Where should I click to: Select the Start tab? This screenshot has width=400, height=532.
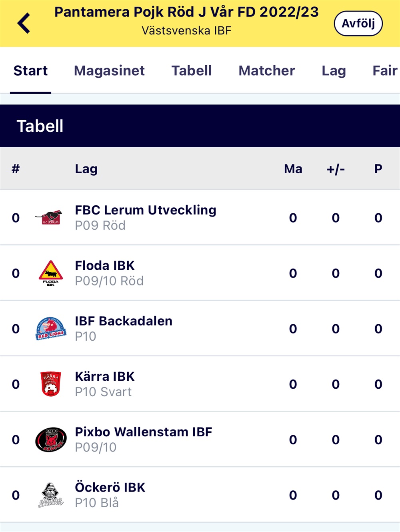pos(30,70)
